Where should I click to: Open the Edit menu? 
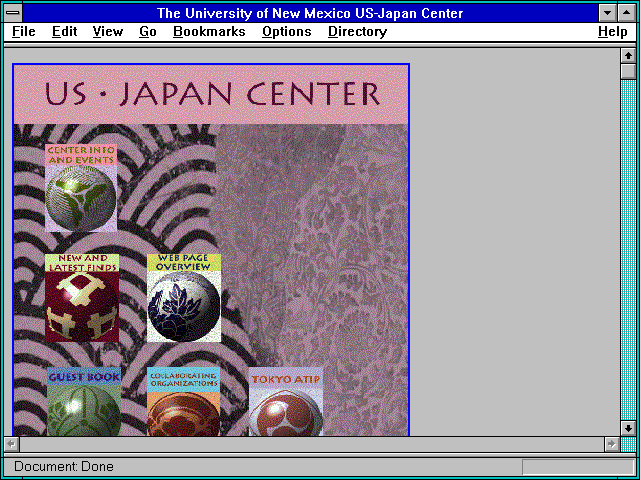coord(64,32)
